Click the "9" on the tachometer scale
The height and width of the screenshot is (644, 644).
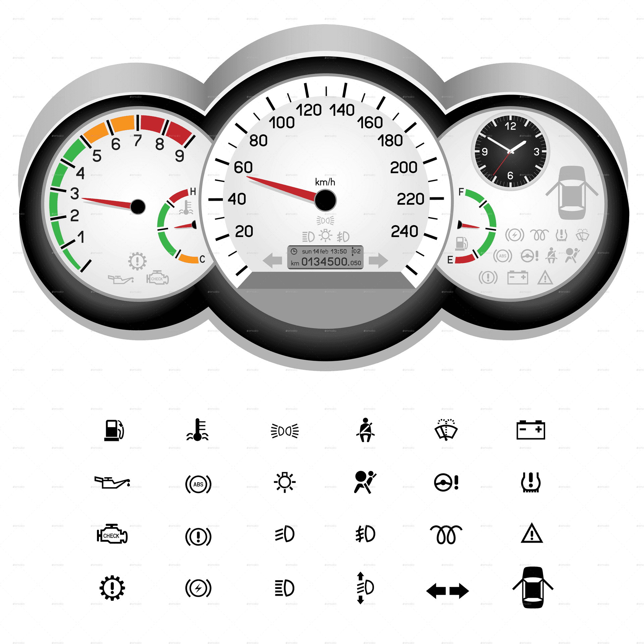pyautogui.click(x=180, y=156)
